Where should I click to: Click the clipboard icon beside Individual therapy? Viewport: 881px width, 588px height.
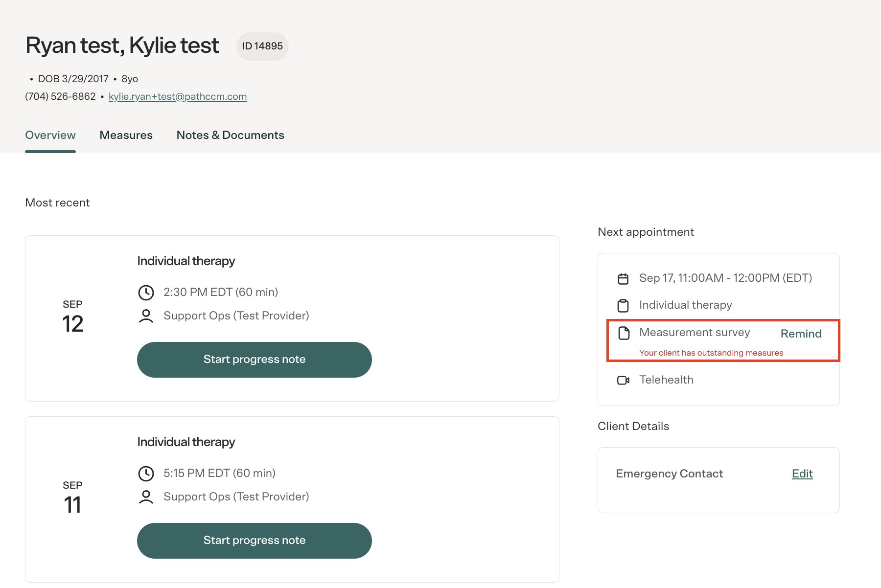tap(623, 306)
